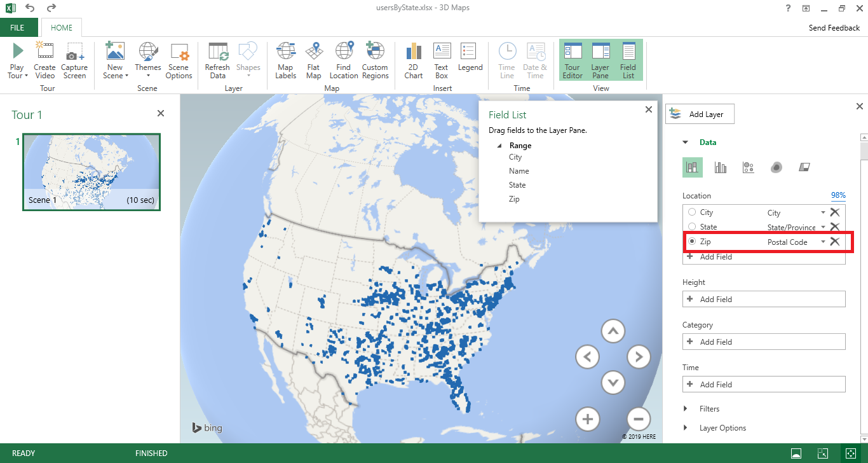Click Redo in title bar
This screenshot has height=463, width=868.
click(51, 8)
